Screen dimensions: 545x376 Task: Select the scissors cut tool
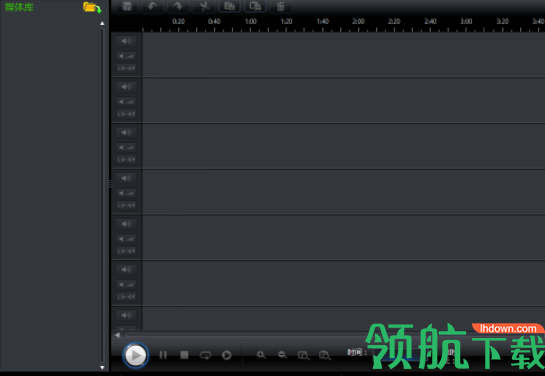coord(204,6)
